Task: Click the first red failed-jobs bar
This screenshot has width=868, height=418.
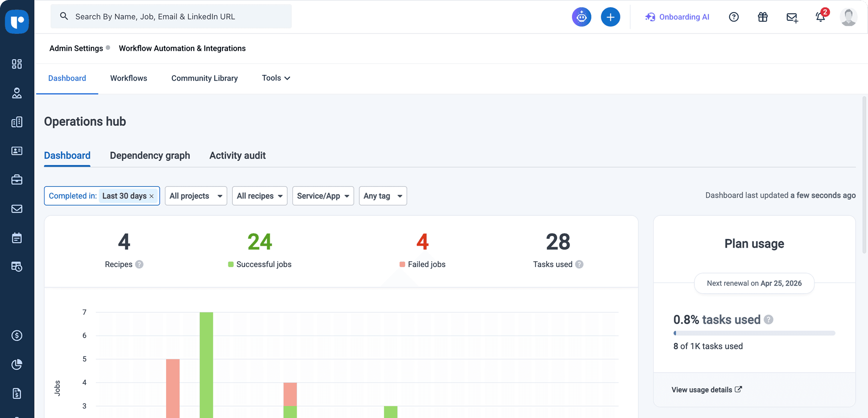Action: 173,388
